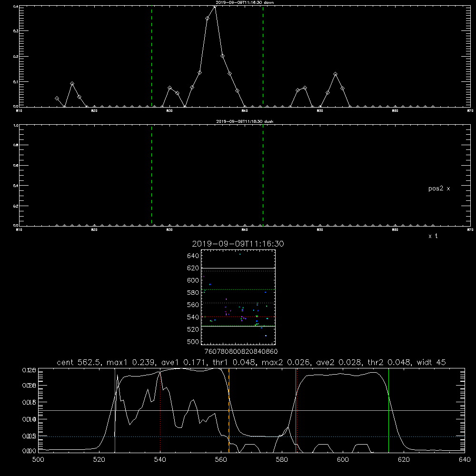Viewport: 476px width, 476px height.
Task: Click the '560' y-axis label on scatter plot
Action: (193, 305)
